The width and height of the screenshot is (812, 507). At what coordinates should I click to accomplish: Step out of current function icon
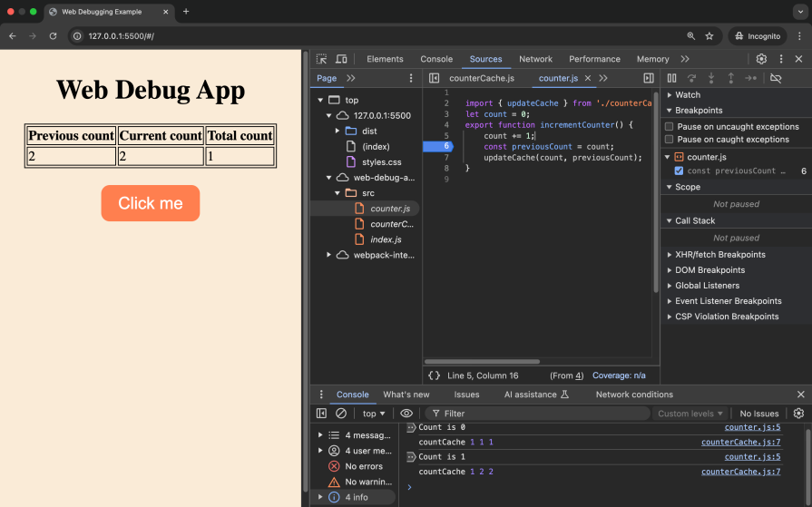click(x=730, y=78)
